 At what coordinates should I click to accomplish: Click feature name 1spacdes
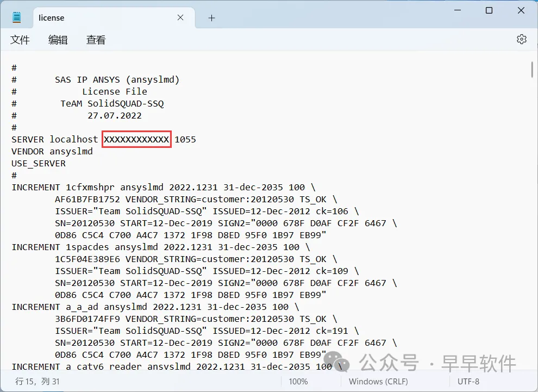[87, 247]
